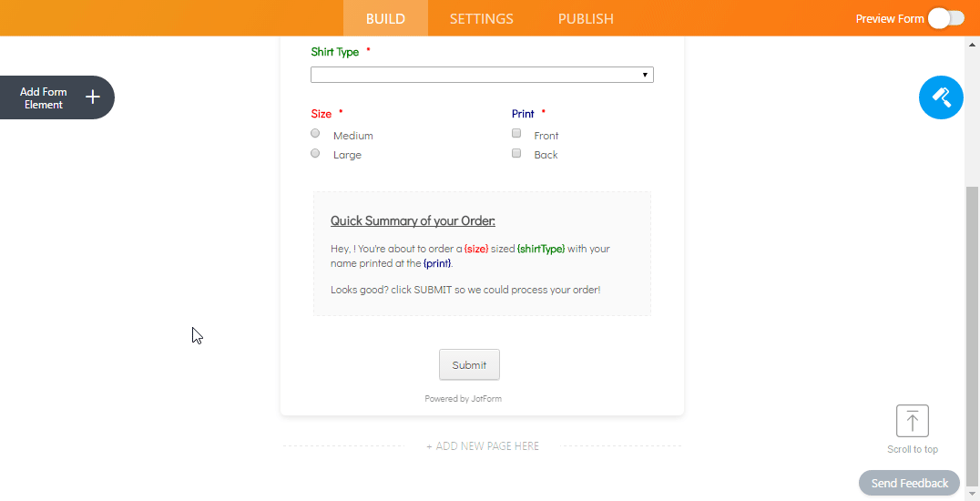Click the vertical scrollbar thumb
980x501 pixels.
click(972, 338)
